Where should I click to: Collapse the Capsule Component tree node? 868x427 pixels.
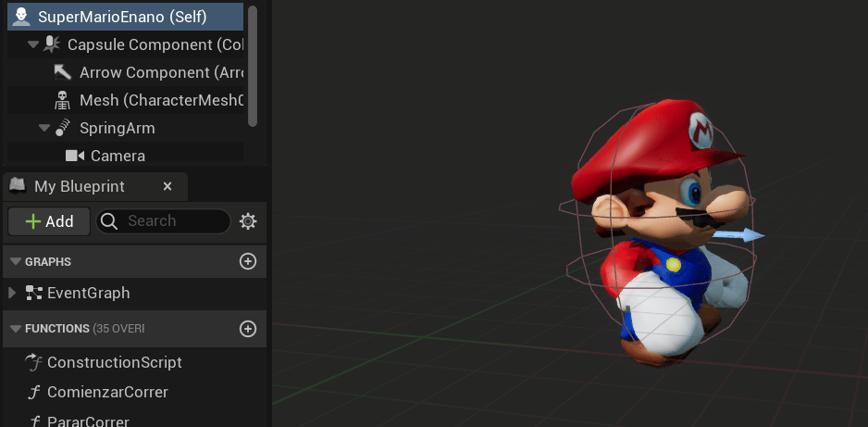coord(32,44)
